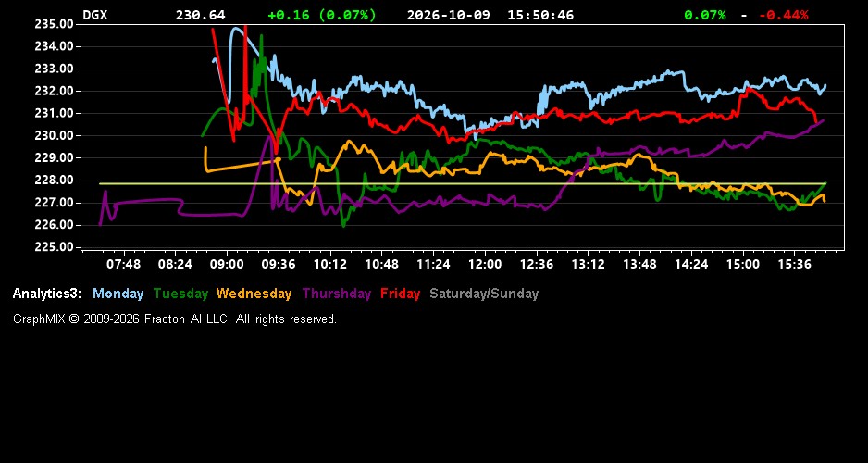868x463 pixels.
Task: Click the 2026-10-09 date
Action: (449, 15)
